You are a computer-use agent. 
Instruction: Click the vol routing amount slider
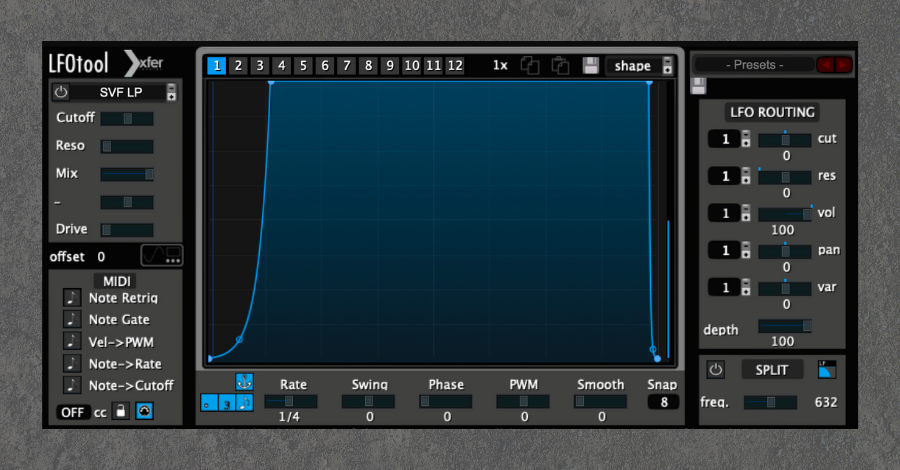click(x=785, y=214)
